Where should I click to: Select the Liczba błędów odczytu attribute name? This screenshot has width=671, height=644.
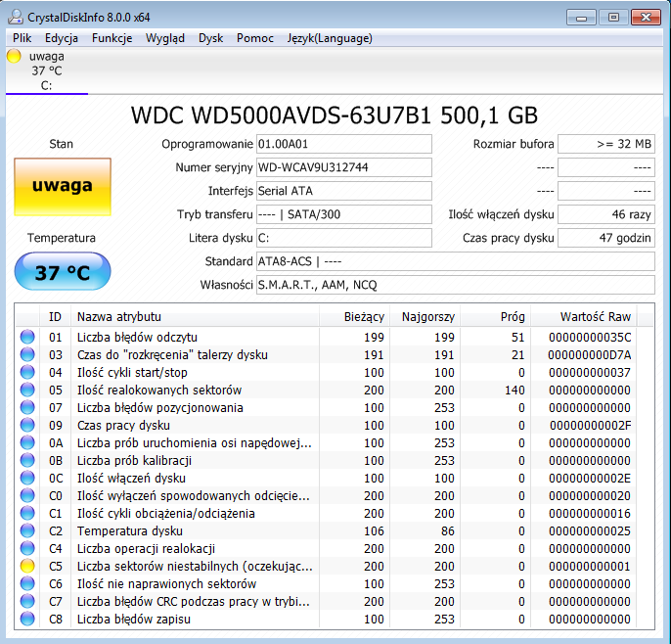click(x=137, y=338)
